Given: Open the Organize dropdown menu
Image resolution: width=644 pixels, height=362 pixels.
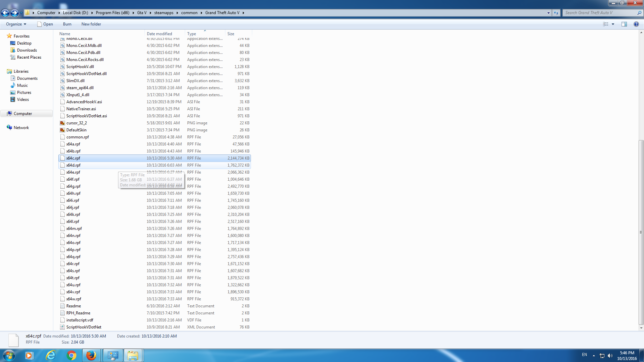Looking at the screenshot, I should [16, 24].
